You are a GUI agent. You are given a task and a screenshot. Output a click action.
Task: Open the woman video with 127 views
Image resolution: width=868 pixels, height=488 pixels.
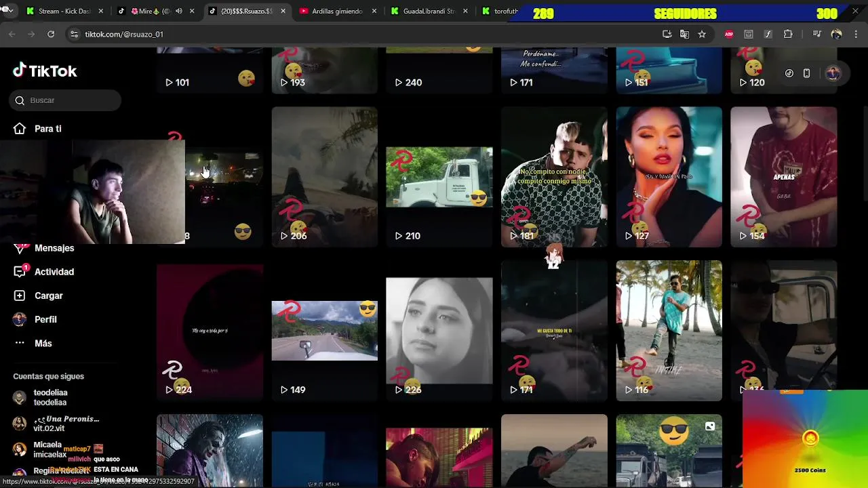point(669,177)
